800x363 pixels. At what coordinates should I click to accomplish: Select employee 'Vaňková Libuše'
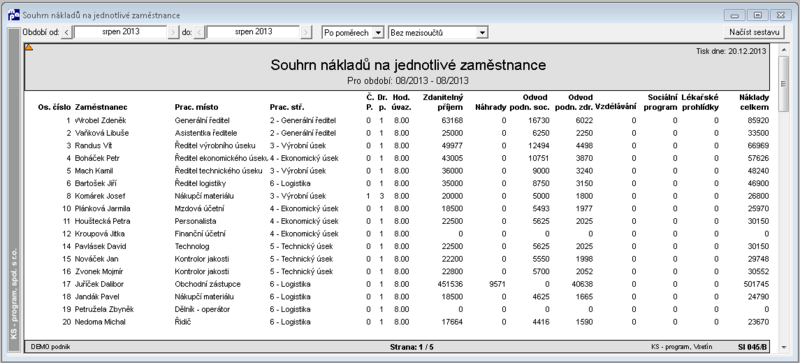click(x=102, y=133)
